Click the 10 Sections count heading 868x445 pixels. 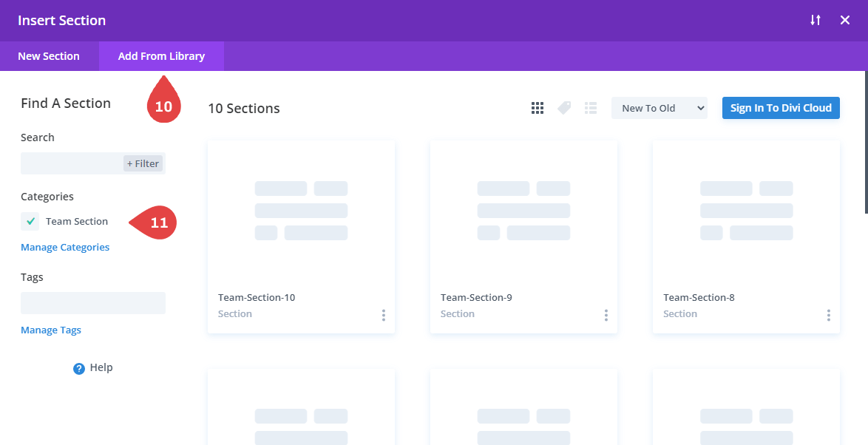(244, 109)
